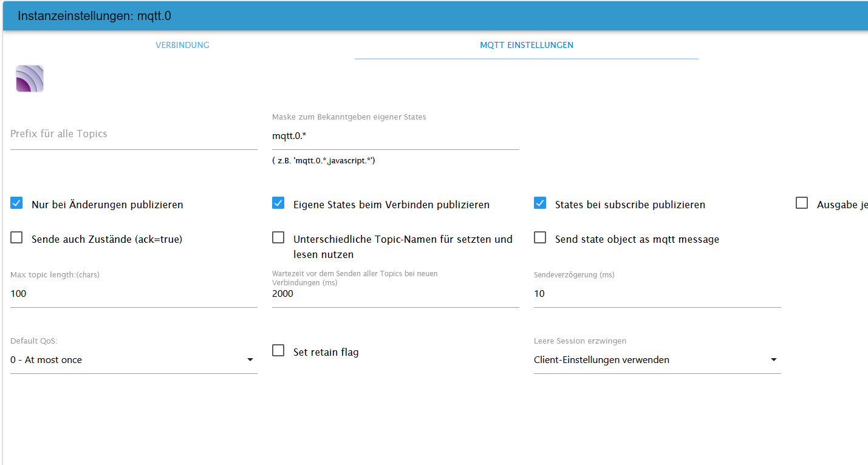Click the example hint text z.B. 'mqtt.0.*,javascript.*'
868x465 pixels.
(x=324, y=161)
